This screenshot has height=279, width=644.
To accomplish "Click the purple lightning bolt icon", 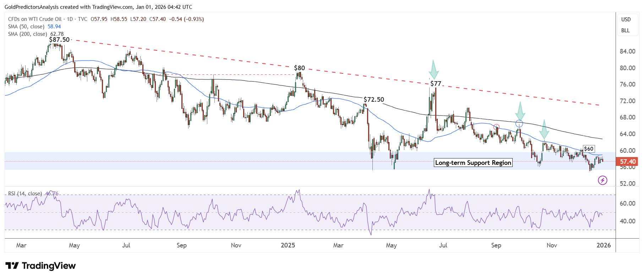I will 602,180.
